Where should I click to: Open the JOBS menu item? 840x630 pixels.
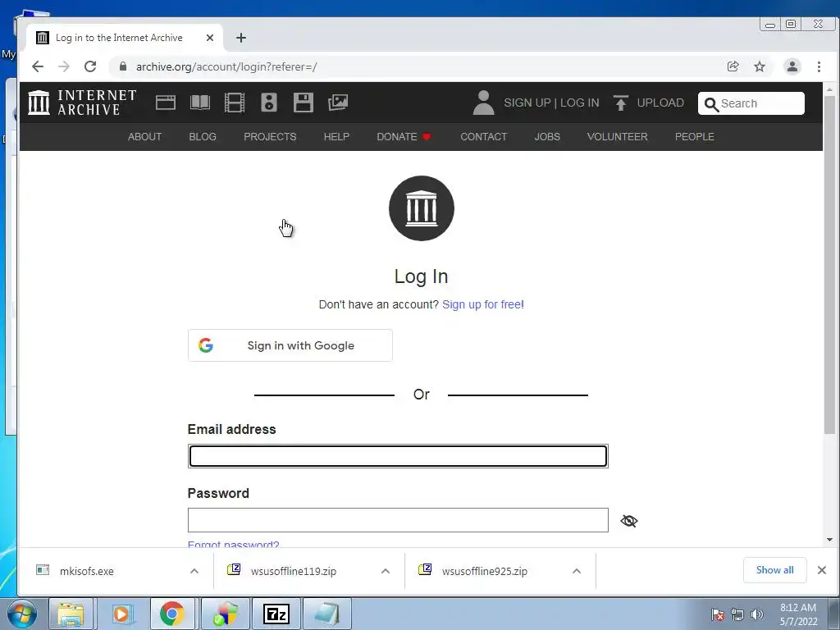(x=547, y=137)
